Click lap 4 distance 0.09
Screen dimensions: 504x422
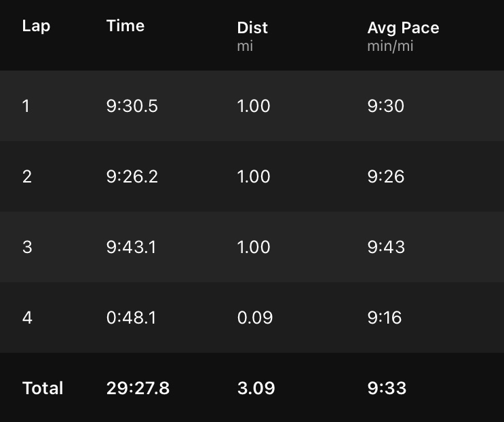click(x=255, y=318)
